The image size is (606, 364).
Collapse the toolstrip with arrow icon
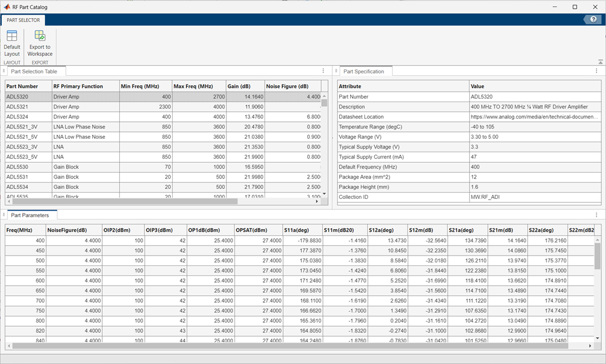pyautogui.click(x=600, y=62)
